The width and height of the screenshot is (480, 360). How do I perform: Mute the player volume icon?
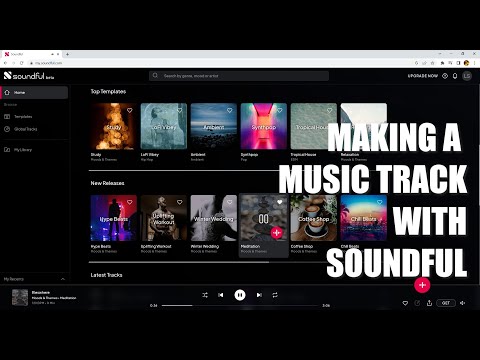(463, 303)
